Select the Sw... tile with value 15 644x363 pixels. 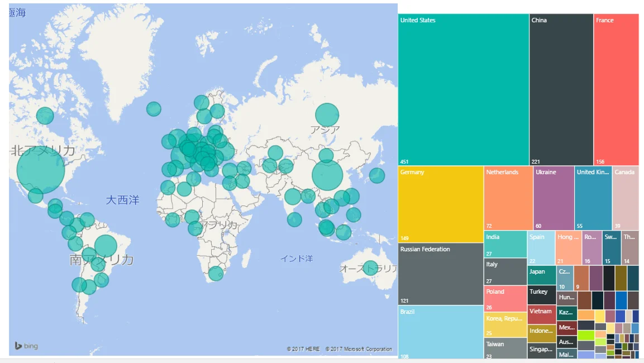(x=612, y=247)
